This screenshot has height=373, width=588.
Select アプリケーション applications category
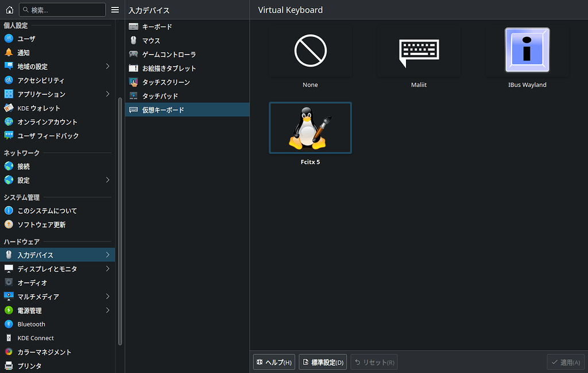point(57,94)
